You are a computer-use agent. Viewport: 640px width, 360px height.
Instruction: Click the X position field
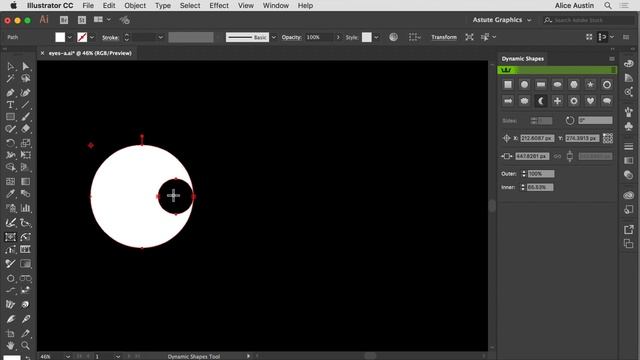pos(537,138)
